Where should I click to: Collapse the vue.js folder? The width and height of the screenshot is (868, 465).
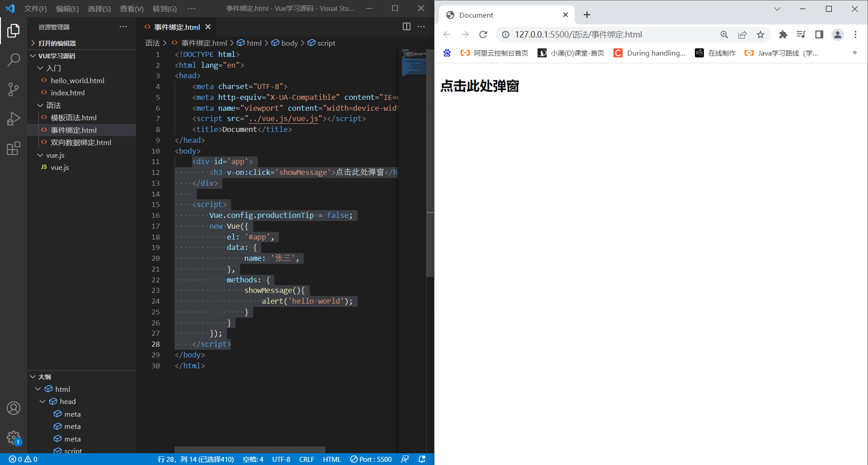81,155
